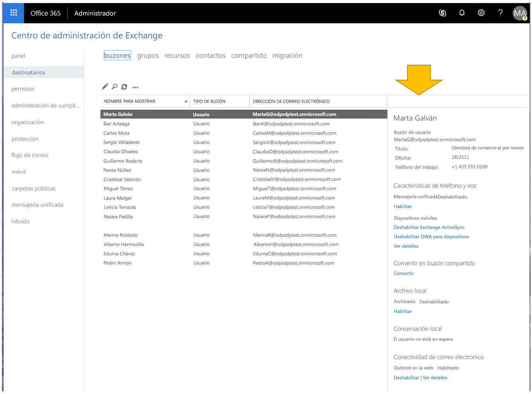Refresh the mailbox list
532x394 pixels.
[124, 87]
